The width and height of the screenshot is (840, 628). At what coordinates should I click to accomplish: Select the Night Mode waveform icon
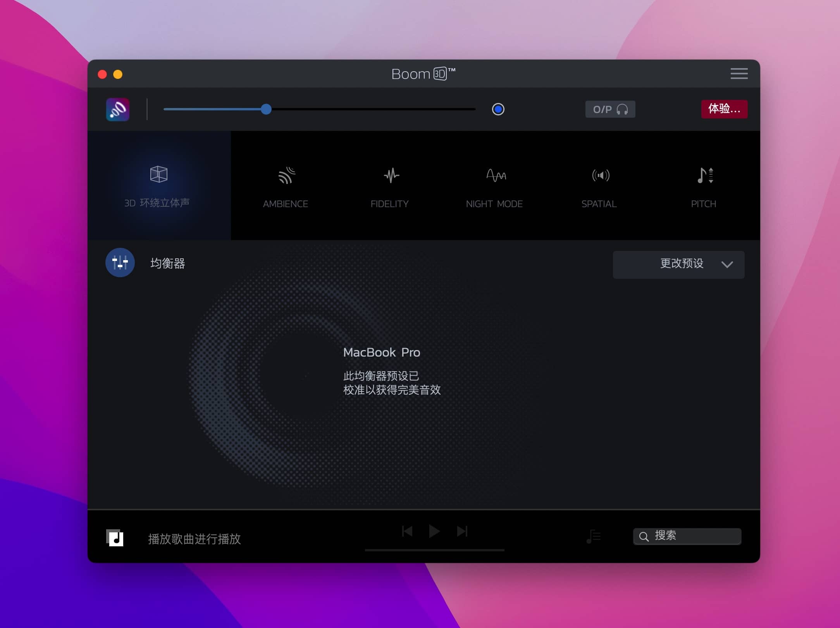(496, 175)
